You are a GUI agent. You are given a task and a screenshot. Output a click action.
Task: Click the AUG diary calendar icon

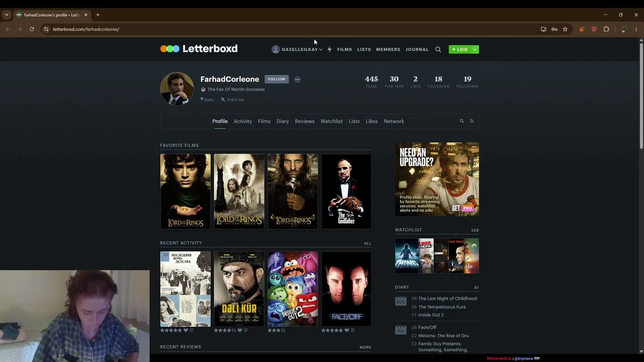click(x=400, y=301)
